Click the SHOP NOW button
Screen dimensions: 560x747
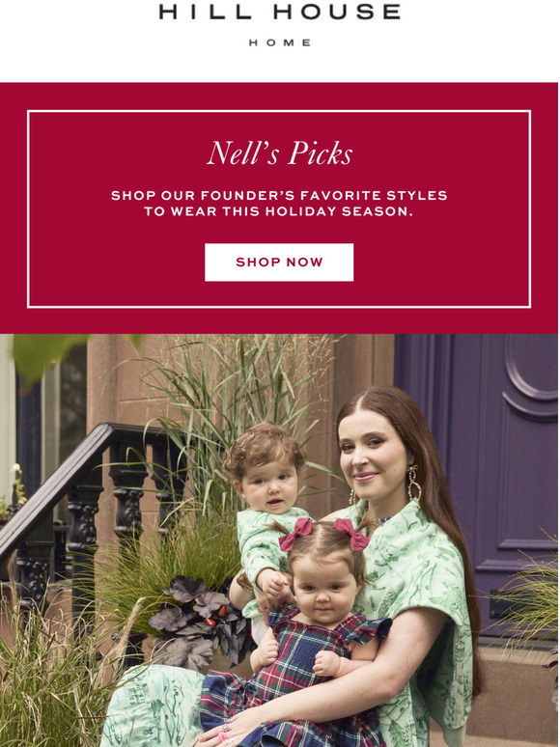click(279, 262)
